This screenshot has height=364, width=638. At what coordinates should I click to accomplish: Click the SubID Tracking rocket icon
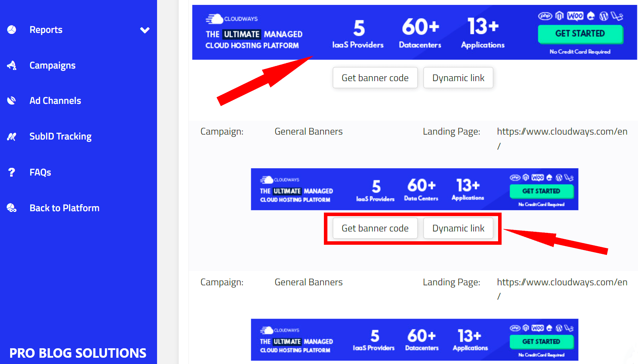pyautogui.click(x=12, y=136)
